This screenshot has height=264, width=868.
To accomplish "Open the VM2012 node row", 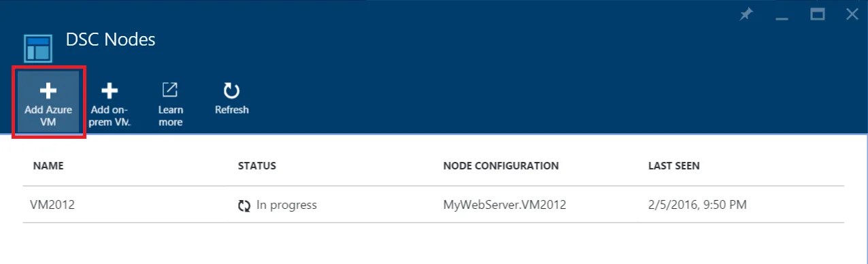I will [433, 205].
